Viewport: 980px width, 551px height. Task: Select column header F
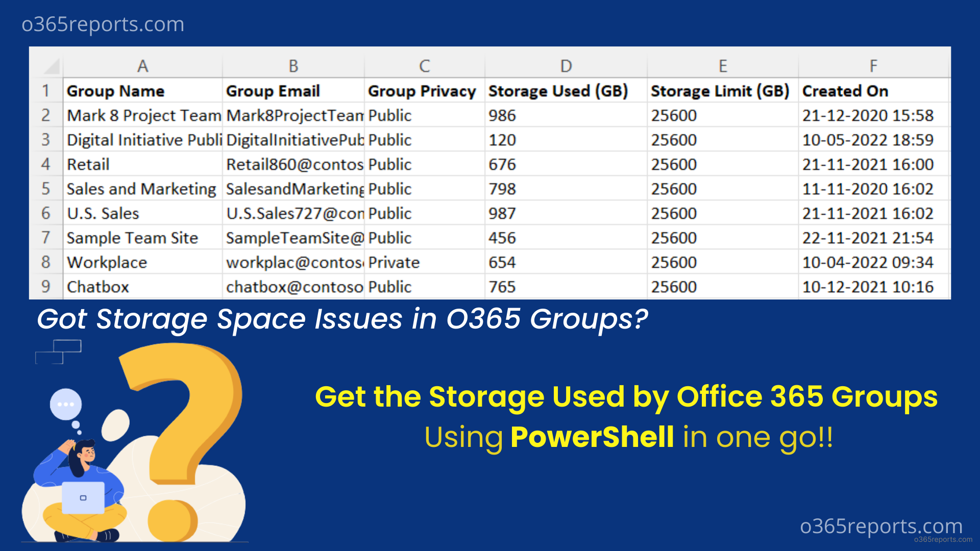coord(873,65)
